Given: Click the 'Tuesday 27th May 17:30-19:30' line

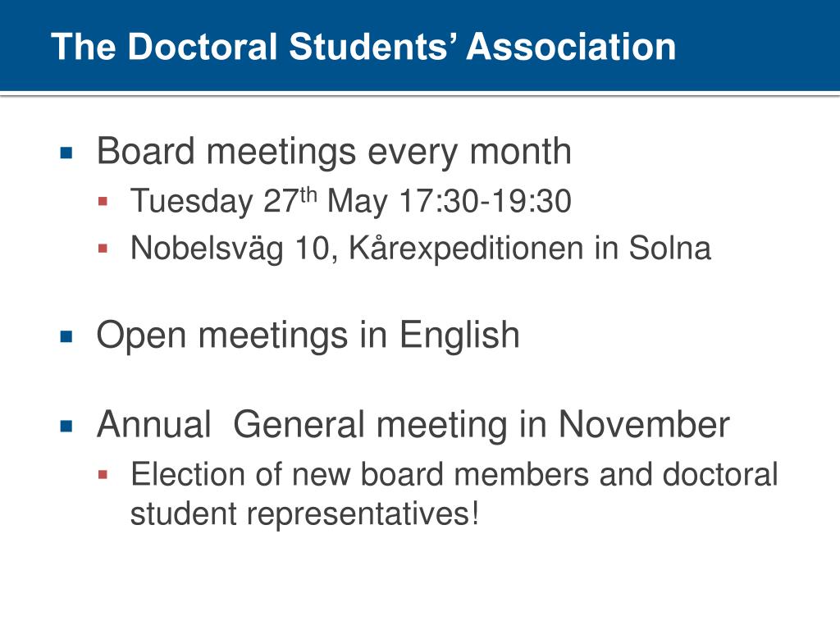Looking at the screenshot, I should [x=351, y=201].
